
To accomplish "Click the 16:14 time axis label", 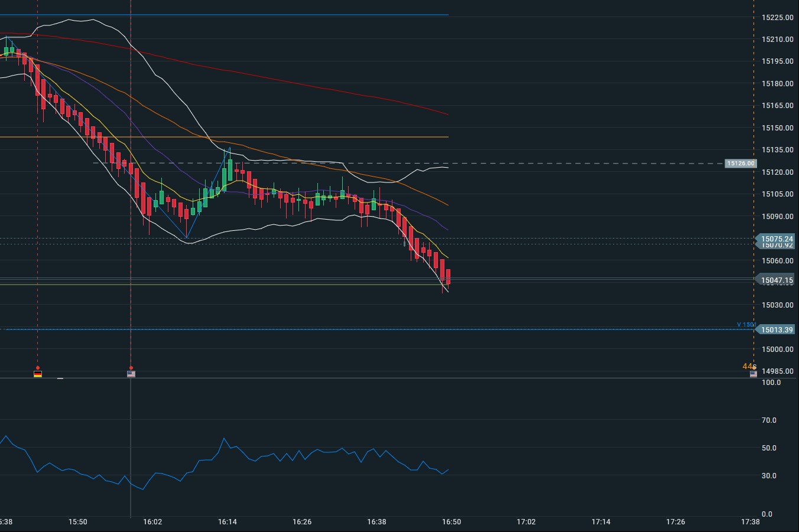I will pos(228,522).
